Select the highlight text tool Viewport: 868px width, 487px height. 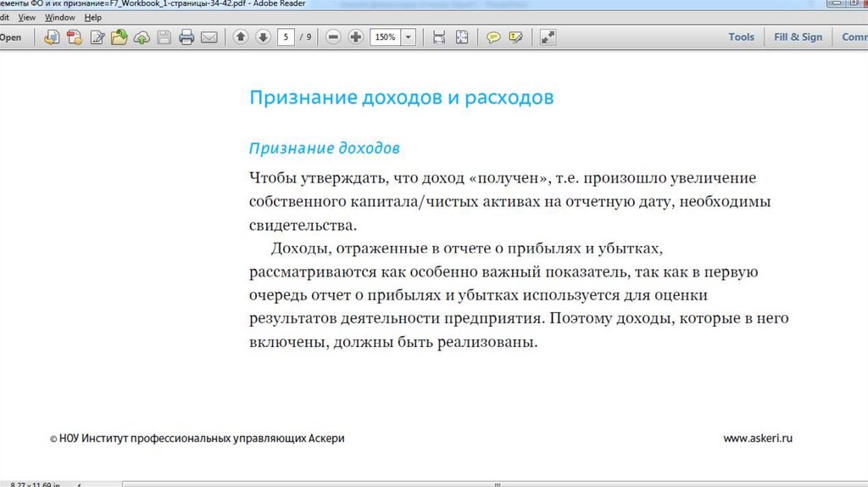(515, 37)
